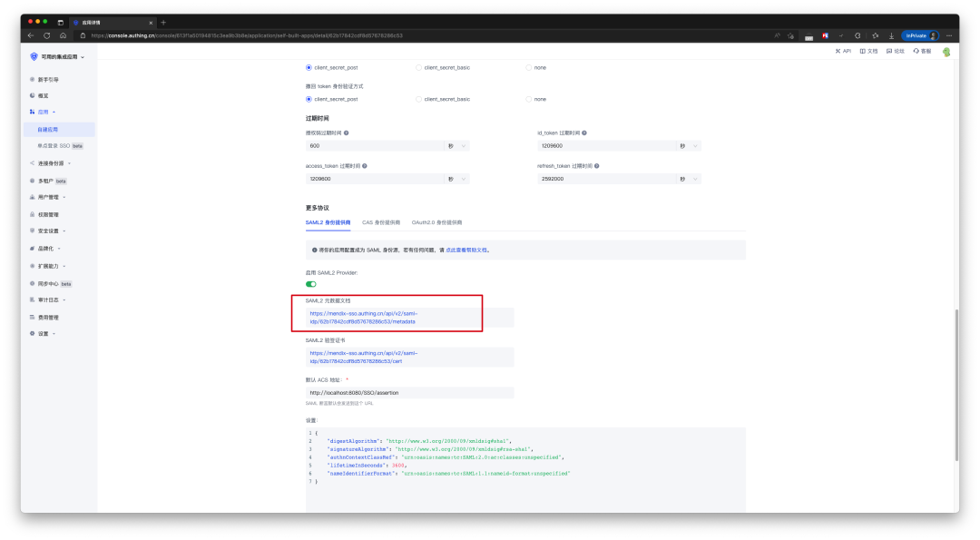Select client_secret_post under 撤回 token 身份验证方式
This screenshot has height=540, width=980.
pos(309,99)
